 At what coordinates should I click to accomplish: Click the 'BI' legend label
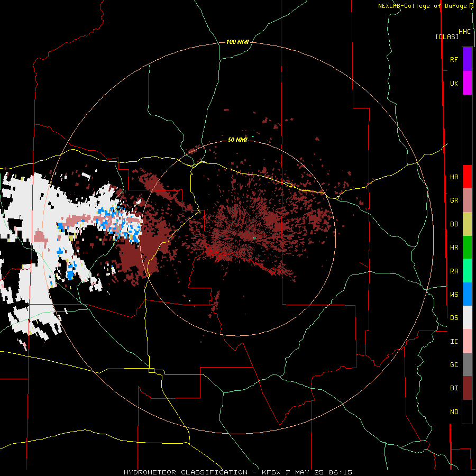[x=454, y=388]
